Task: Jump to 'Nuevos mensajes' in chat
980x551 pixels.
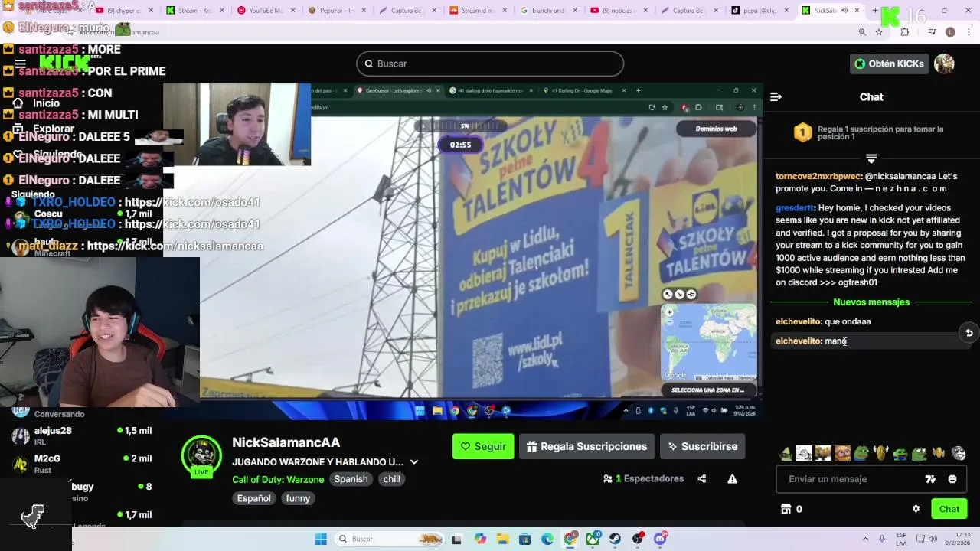Action: tap(871, 302)
